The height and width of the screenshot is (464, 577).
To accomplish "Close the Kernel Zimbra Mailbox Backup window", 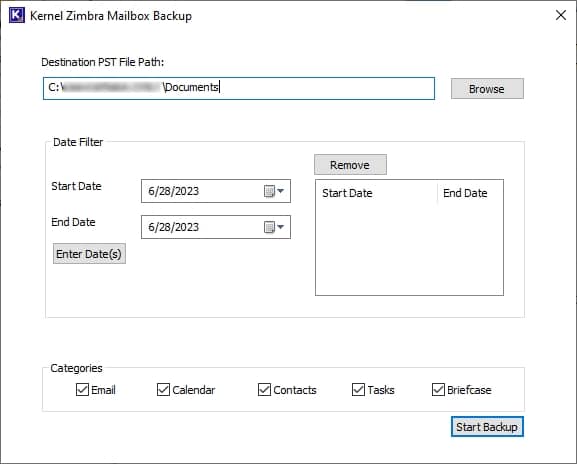I will pyautogui.click(x=561, y=15).
